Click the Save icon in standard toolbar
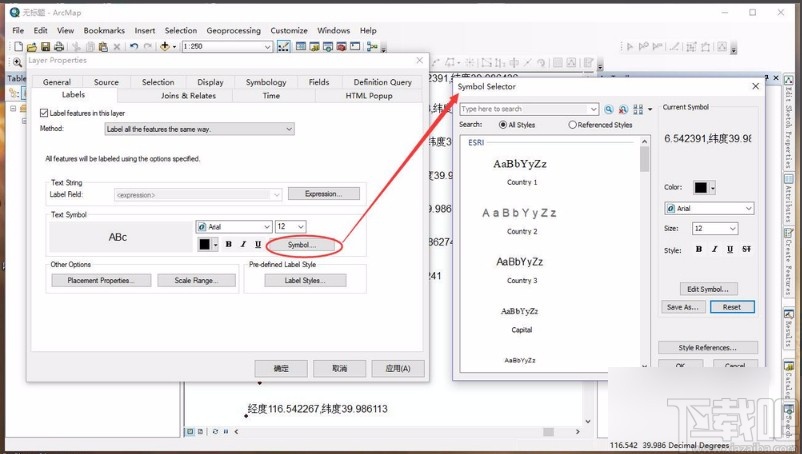This screenshot has width=802, height=454. tap(46, 47)
